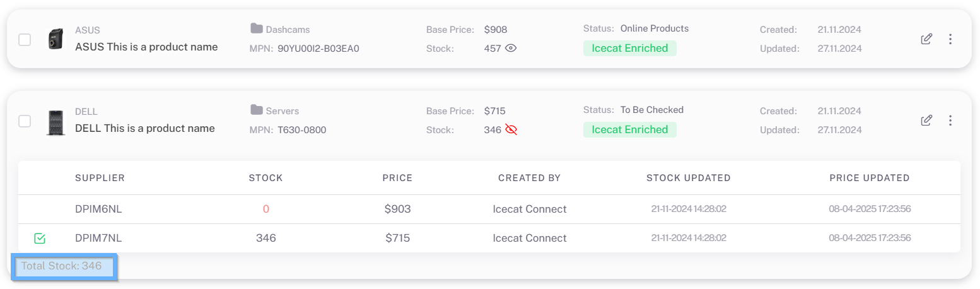Click the Total Stock: 346 label
This screenshot has width=980, height=289.
(62, 266)
